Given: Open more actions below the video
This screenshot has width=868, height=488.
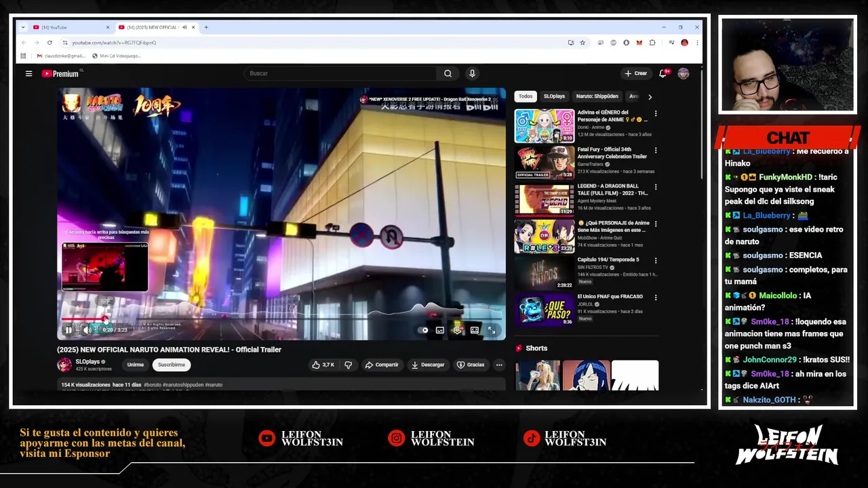Looking at the screenshot, I should 499,365.
